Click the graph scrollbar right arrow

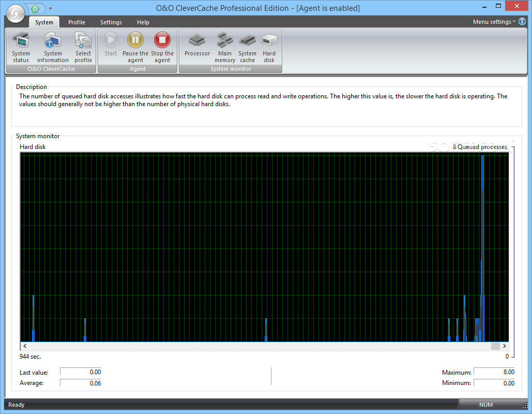coord(505,346)
